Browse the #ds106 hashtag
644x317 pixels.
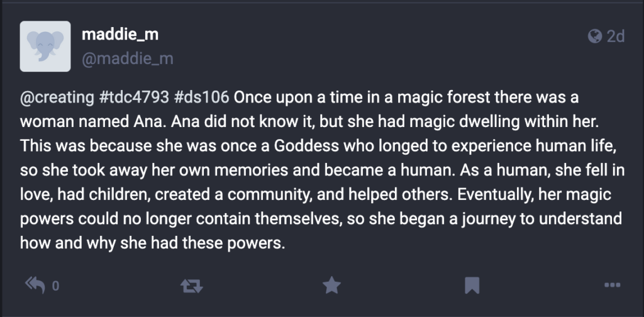coord(202,99)
